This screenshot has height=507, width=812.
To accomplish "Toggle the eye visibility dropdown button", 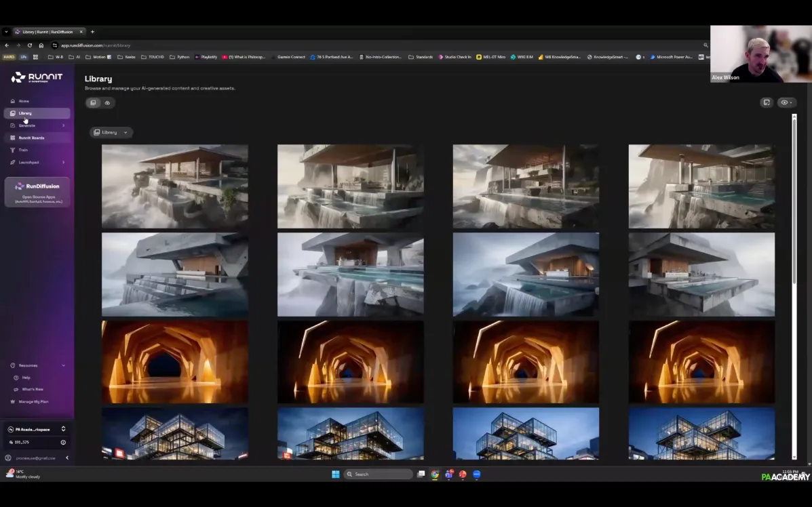I will (786, 102).
